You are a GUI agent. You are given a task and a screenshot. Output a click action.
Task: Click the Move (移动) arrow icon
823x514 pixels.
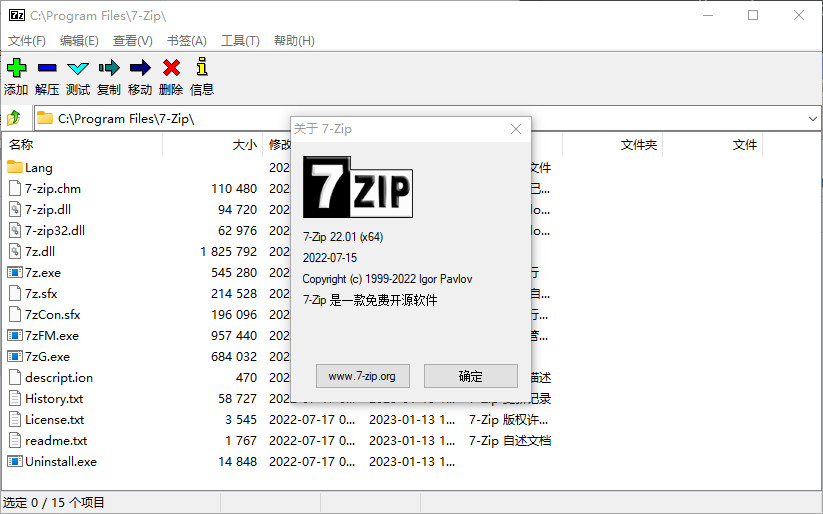pyautogui.click(x=140, y=68)
